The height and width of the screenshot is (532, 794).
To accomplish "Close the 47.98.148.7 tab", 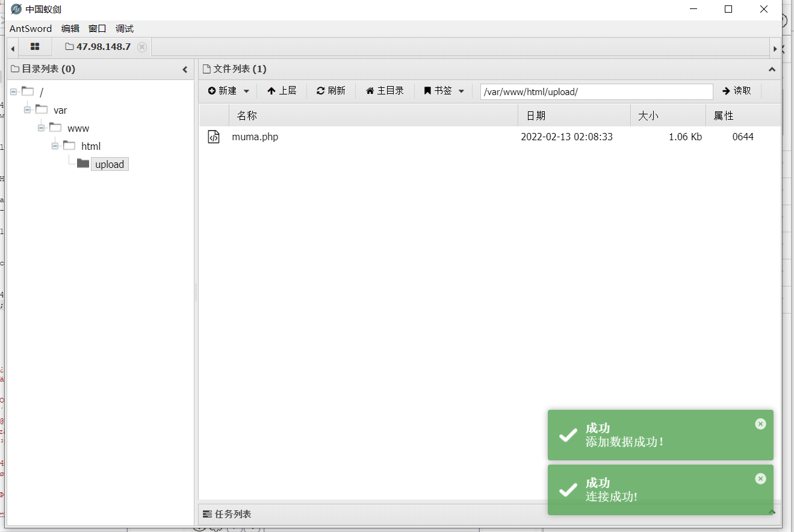I will click(142, 47).
